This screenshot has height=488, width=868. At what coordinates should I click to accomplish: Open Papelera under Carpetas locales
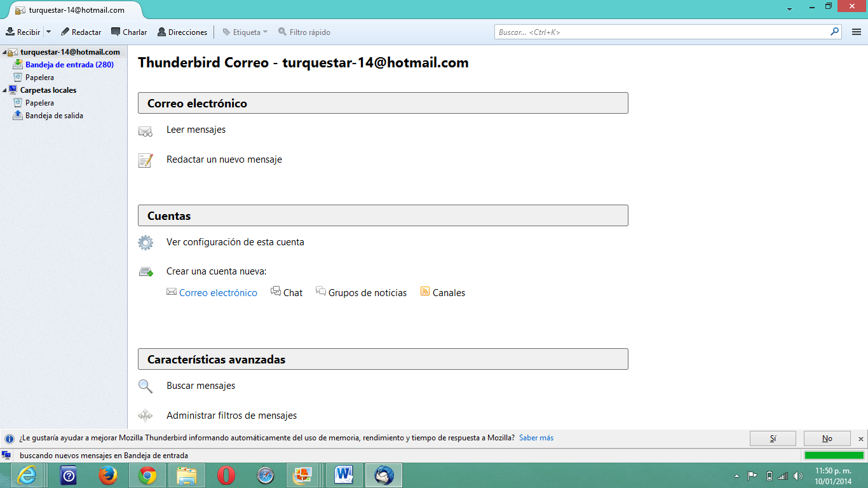(x=39, y=103)
